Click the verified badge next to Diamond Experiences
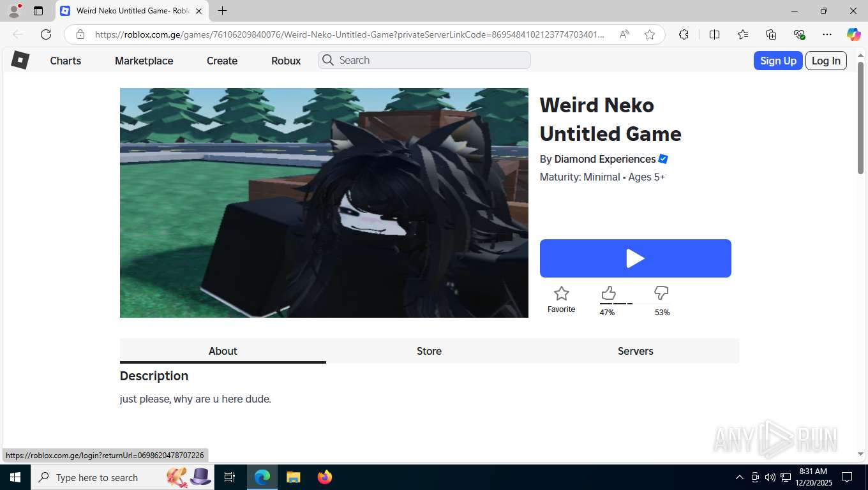 (663, 159)
